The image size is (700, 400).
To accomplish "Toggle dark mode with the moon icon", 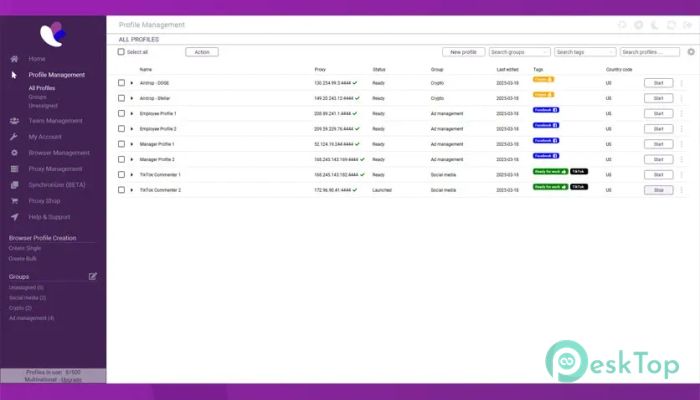I will pyautogui.click(x=655, y=25).
